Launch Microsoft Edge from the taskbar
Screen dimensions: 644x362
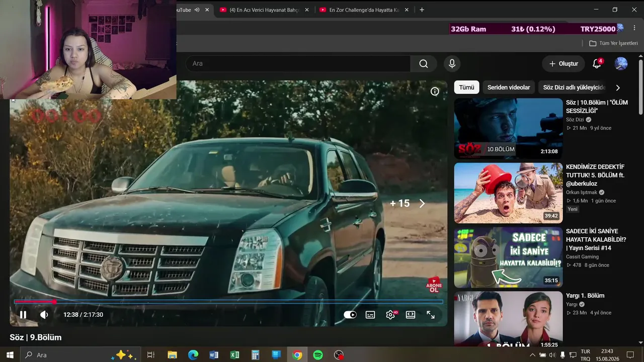click(193, 355)
